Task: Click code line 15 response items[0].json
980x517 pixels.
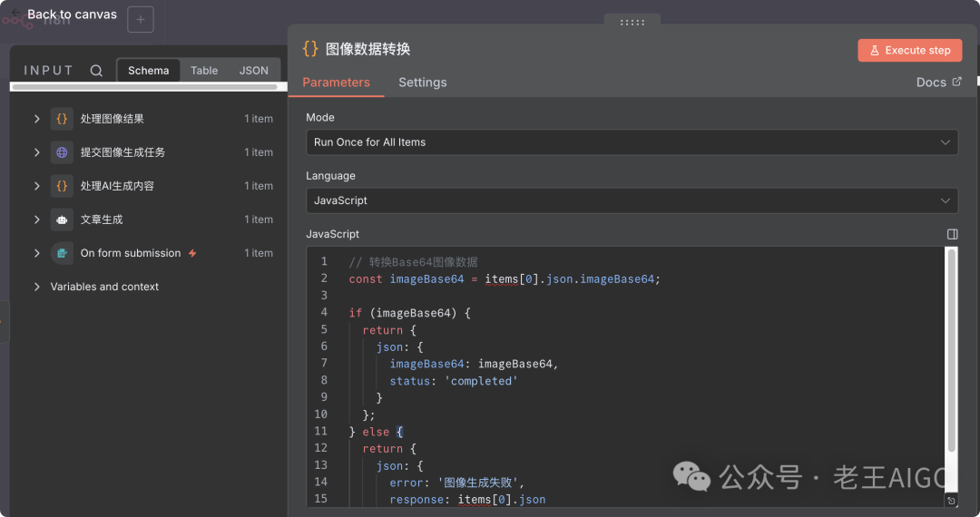Action: (467, 500)
